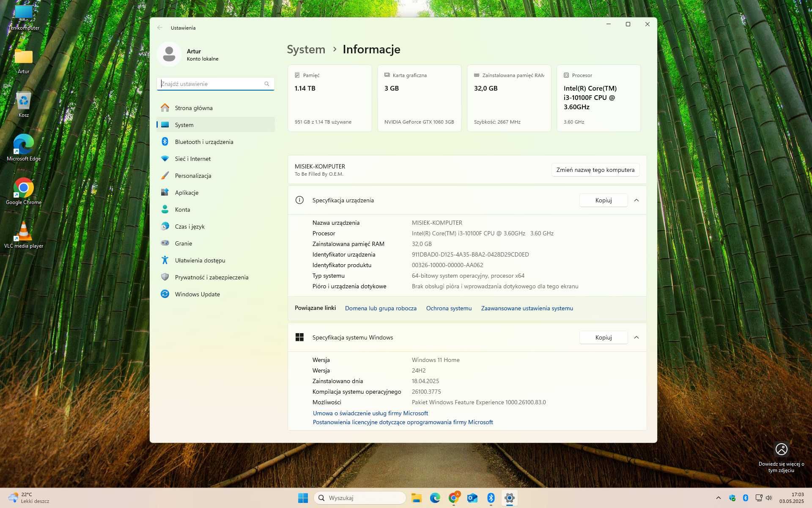Open the Karta graficzna card
Viewport: 812px width, 508px height.
click(x=419, y=98)
